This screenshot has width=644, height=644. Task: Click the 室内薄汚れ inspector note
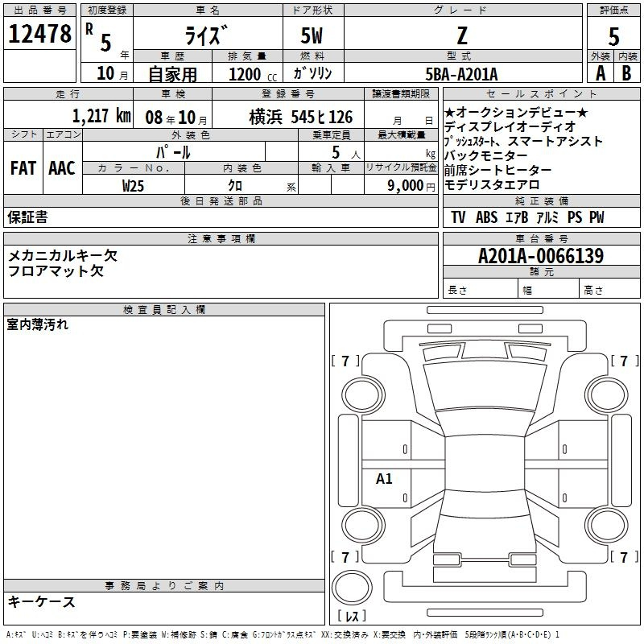tap(38, 325)
